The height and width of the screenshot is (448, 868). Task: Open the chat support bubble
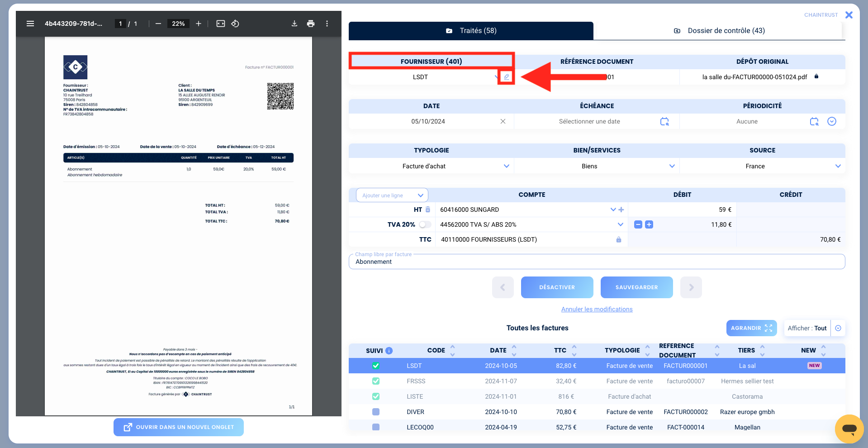pyautogui.click(x=849, y=428)
